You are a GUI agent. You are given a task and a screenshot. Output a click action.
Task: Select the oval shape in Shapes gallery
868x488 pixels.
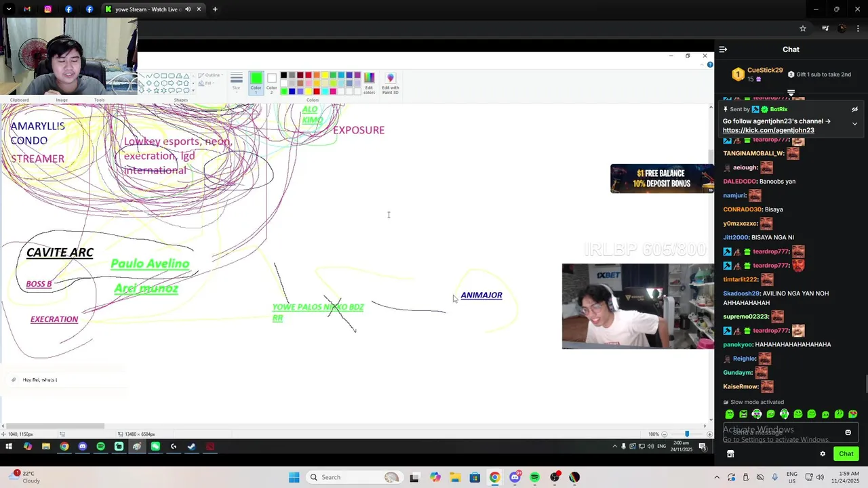pyautogui.click(x=156, y=76)
